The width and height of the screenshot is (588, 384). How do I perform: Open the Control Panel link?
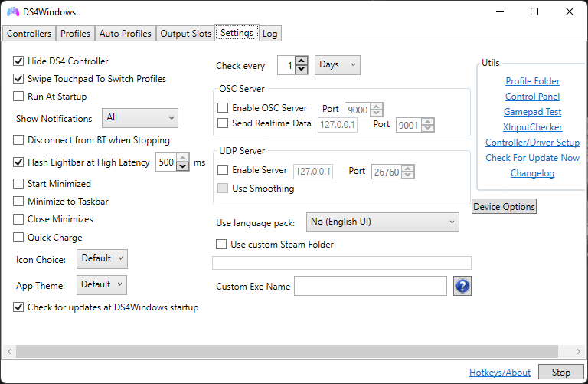click(533, 97)
